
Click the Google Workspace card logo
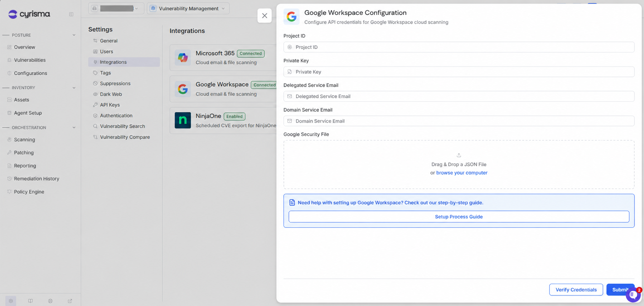coord(183,89)
